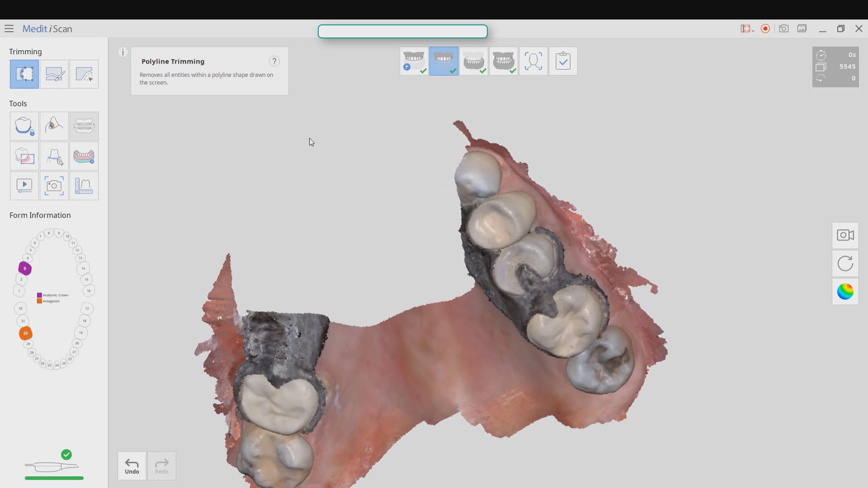Click the Undo button

coord(132,466)
